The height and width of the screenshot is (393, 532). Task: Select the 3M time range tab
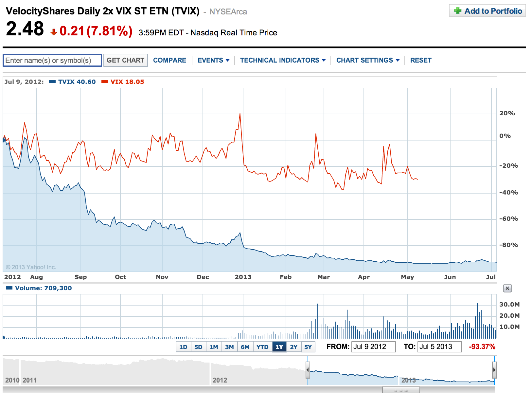coord(229,347)
